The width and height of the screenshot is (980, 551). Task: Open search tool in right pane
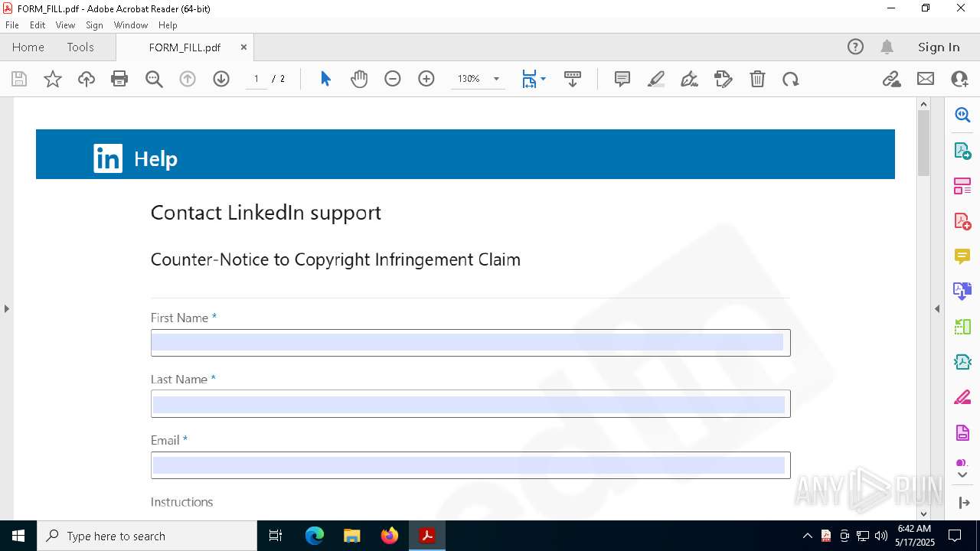coord(962,115)
